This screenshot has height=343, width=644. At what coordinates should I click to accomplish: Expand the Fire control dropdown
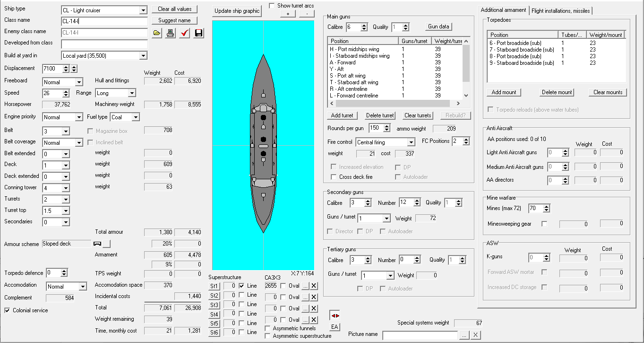point(411,142)
